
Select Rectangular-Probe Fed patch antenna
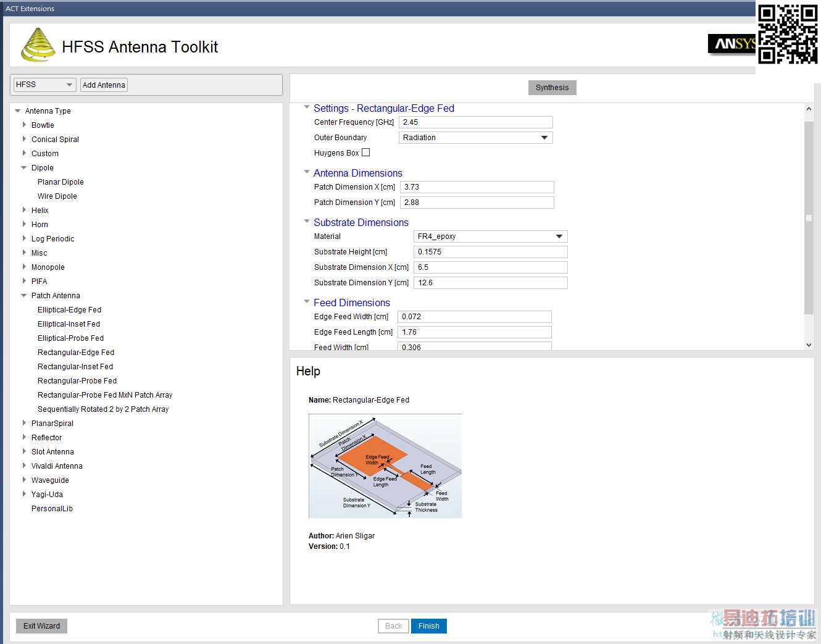[77, 381]
